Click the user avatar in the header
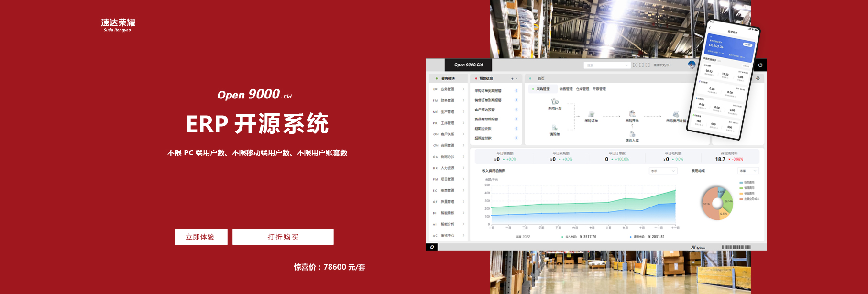The width and height of the screenshot is (868, 294). tap(692, 65)
